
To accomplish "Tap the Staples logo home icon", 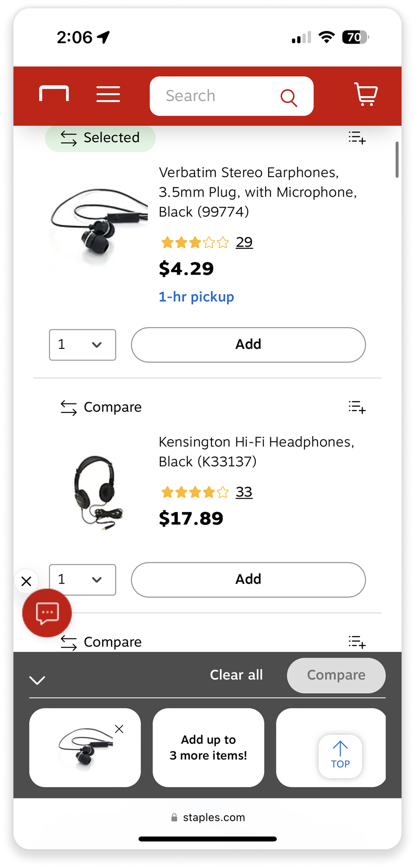I will point(54,93).
